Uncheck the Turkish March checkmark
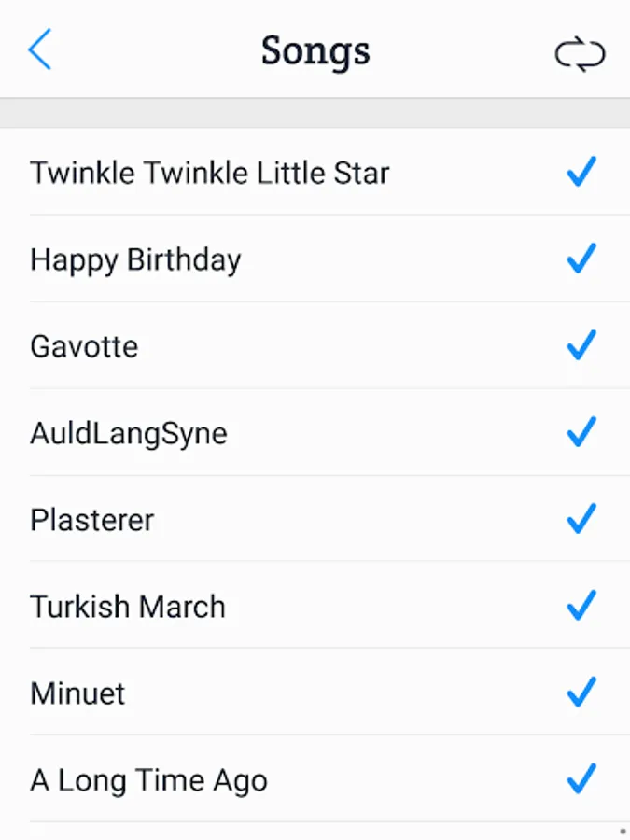Screen dimensions: 630x840 (581, 606)
